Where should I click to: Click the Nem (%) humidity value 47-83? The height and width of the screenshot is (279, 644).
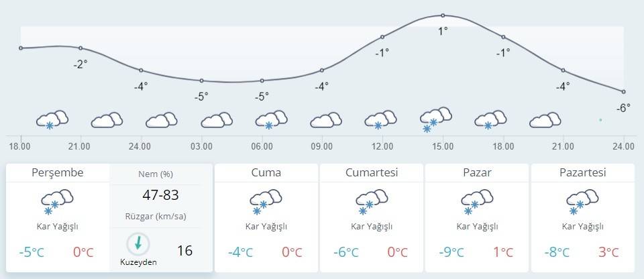click(160, 195)
